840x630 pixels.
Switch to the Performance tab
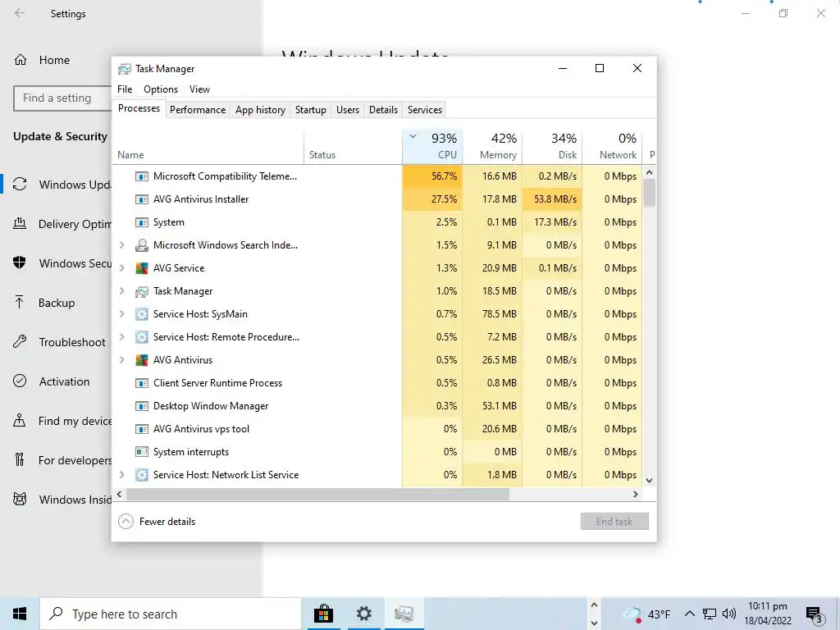pyautogui.click(x=198, y=110)
